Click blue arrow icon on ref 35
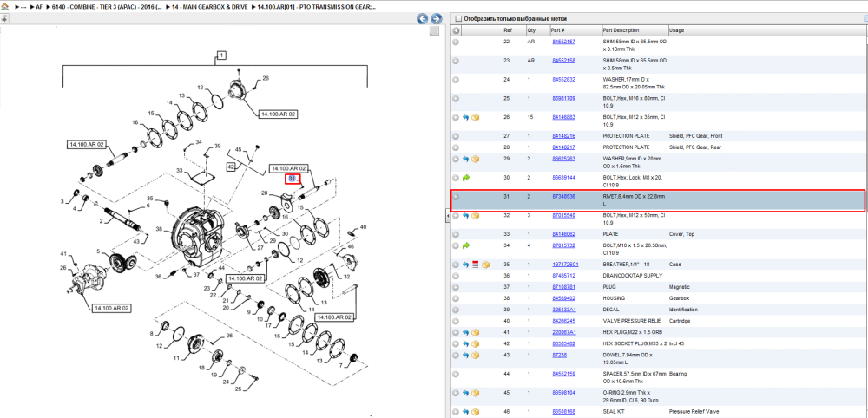The image size is (868, 418). click(x=465, y=265)
